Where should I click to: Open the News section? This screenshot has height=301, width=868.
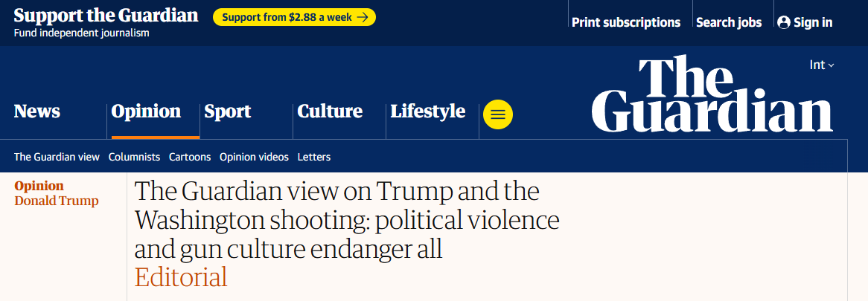click(37, 111)
